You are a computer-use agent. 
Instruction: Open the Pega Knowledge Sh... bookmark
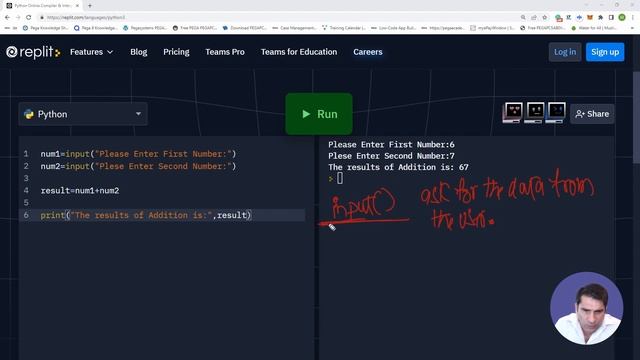click(46, 28)
